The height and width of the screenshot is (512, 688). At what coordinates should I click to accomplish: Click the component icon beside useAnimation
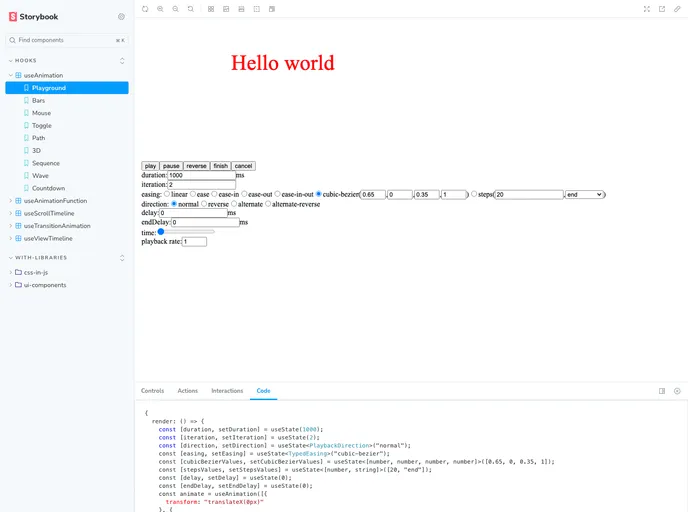(18, 75)
